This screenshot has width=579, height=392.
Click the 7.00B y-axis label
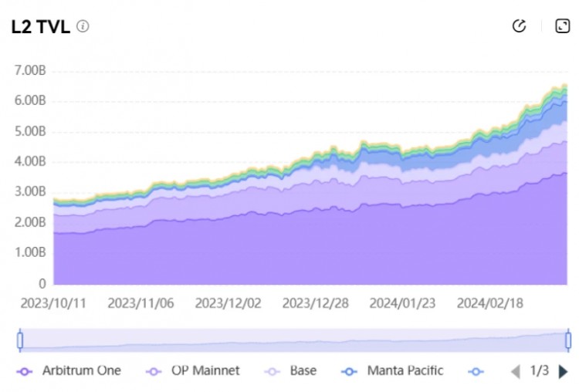[x=30, y=70]
